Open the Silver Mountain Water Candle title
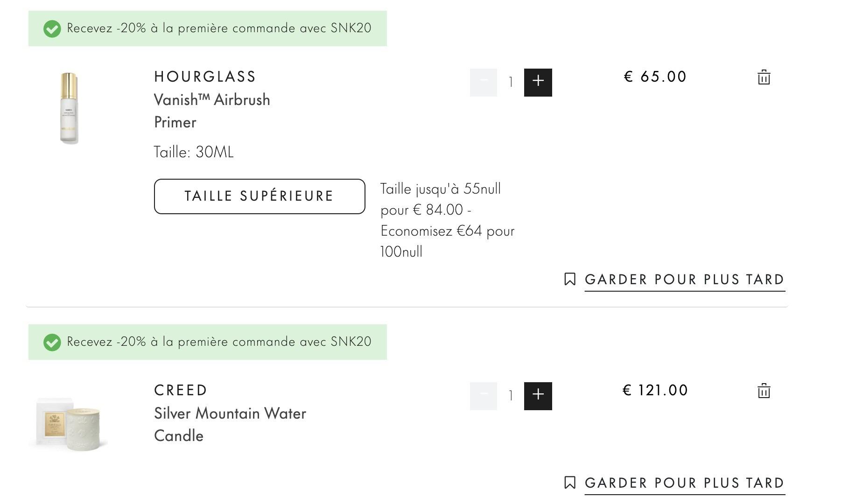The image size is (842, 504). (x=230, y=425)
